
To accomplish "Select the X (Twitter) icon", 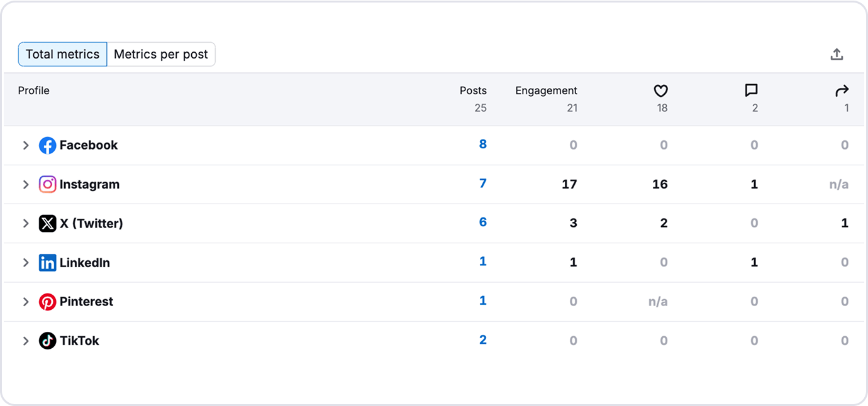I will [48, 223].
